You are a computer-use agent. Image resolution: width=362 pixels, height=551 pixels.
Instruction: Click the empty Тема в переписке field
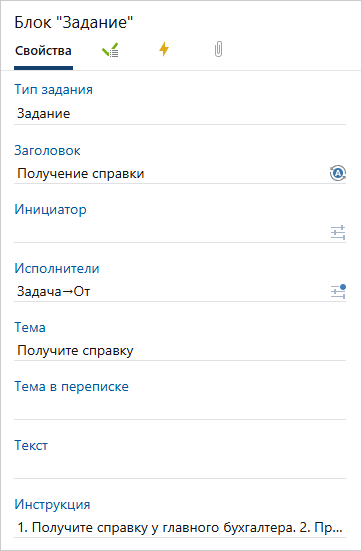[180, 410]
